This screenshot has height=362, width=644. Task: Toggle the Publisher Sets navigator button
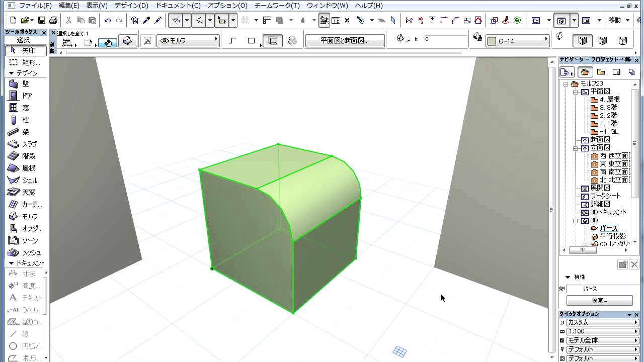tap(631, 72)
